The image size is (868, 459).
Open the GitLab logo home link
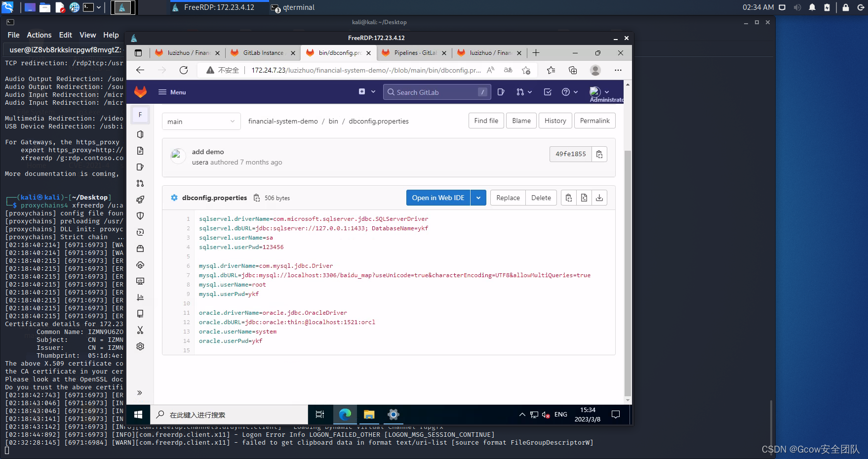(140, 92)
